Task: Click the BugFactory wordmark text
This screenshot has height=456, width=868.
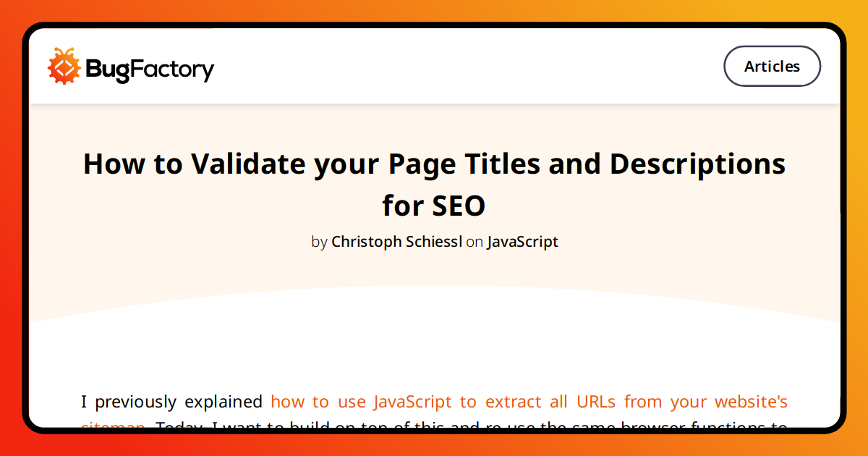Action: [x=150, y=69]
